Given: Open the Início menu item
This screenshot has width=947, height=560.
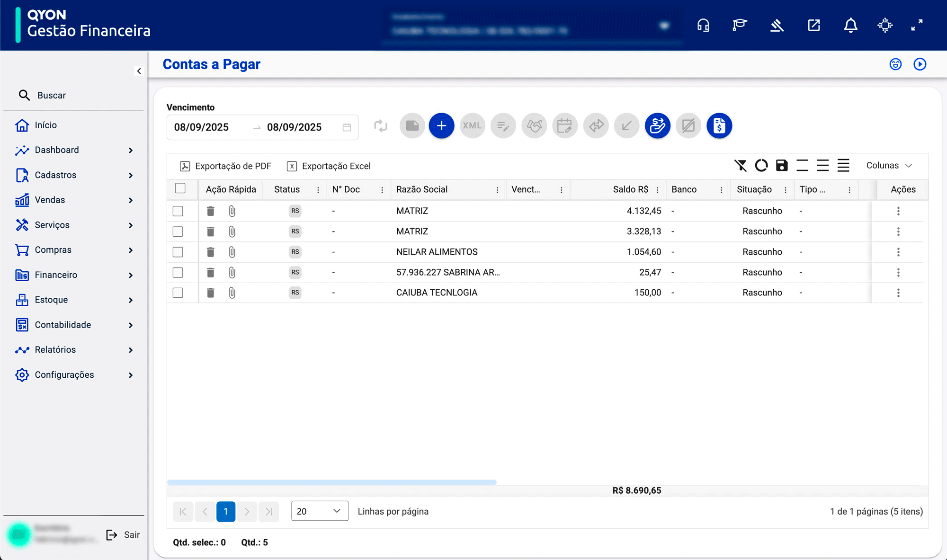Looking at the screenshot, I should pos(46,125).
